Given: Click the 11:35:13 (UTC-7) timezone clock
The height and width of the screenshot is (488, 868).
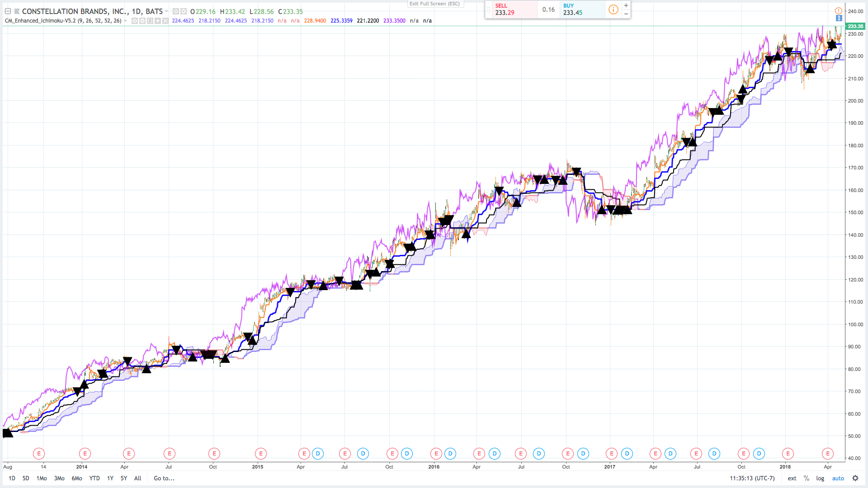Looking at the screenshot, I should pos(752,478).
